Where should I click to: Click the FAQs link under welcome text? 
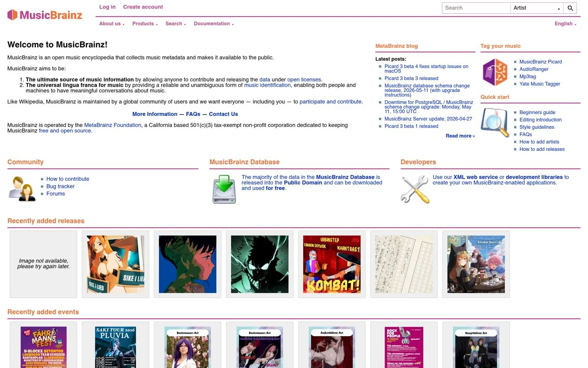click(193, 114)
